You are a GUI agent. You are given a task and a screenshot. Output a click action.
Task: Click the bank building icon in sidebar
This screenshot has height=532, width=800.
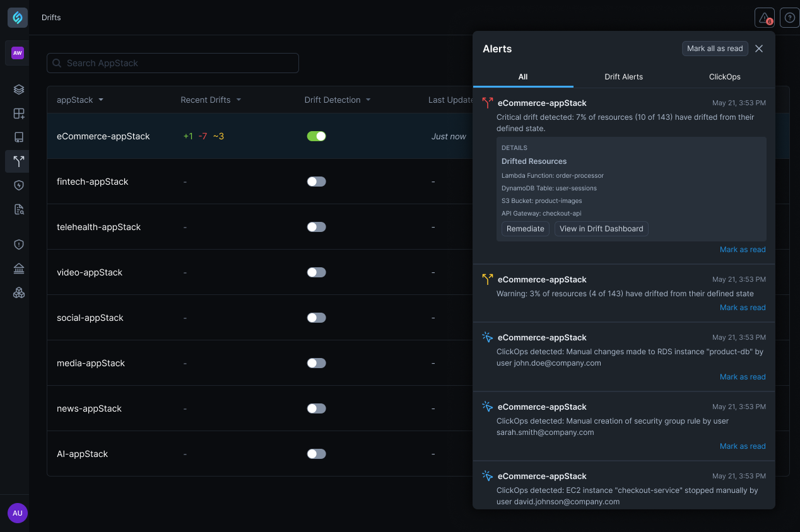18,269
